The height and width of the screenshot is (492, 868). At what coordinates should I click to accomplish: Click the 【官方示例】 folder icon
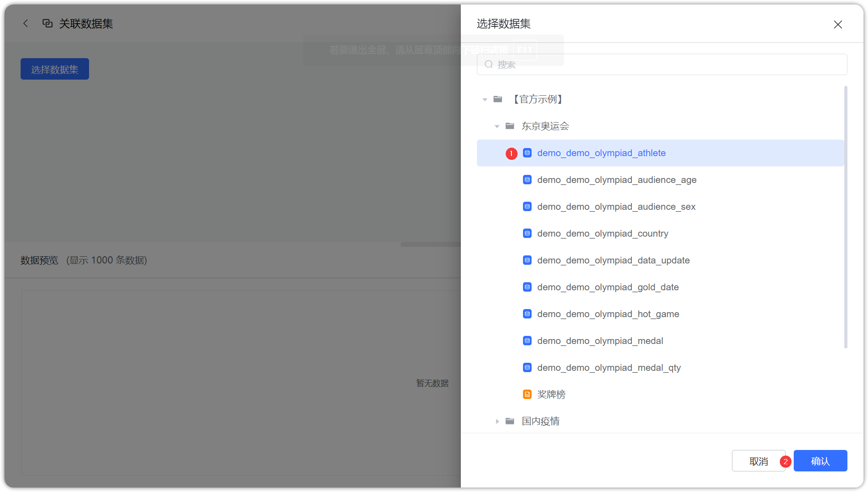[498, 99]
